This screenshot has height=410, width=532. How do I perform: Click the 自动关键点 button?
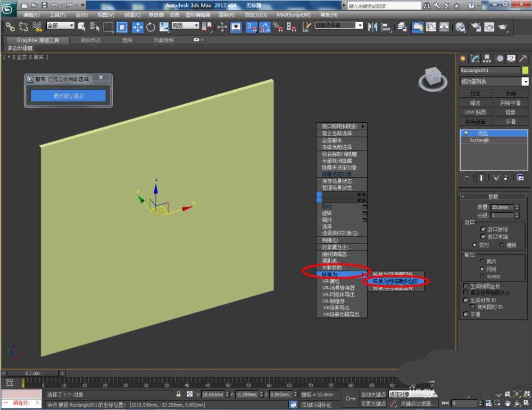pyautogui.click(x=373, y=395)
